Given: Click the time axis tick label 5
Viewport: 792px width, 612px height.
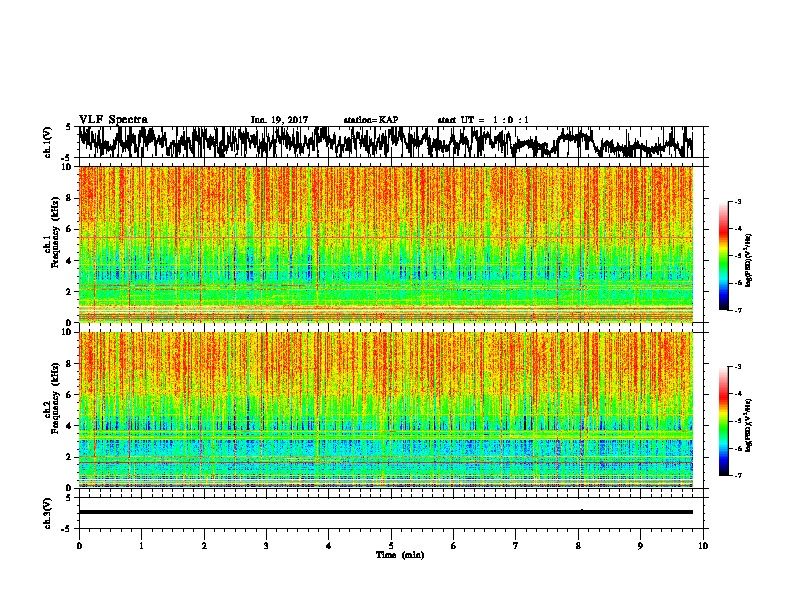Looking at the screenshot, I should (391, 546).
